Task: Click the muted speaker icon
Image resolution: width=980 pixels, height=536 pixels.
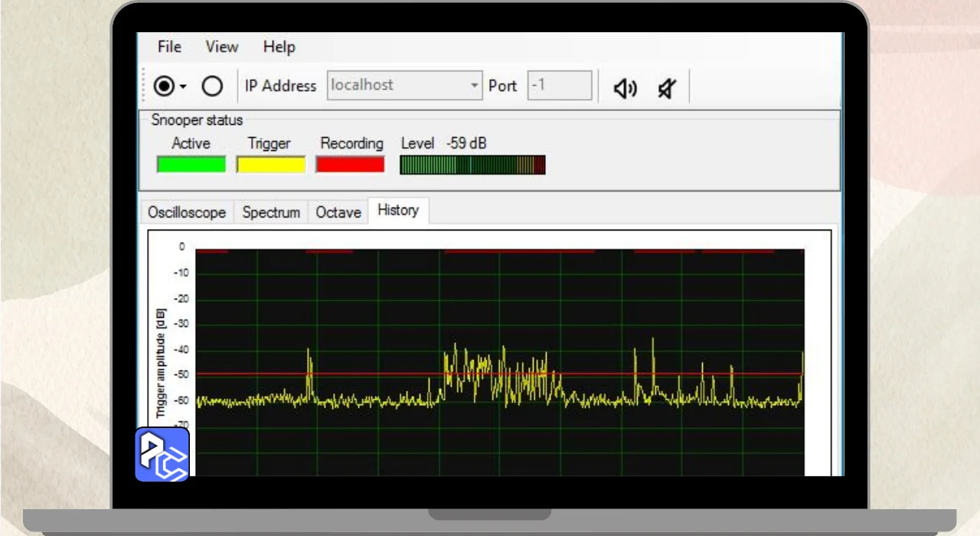Action: pos(667,89)
